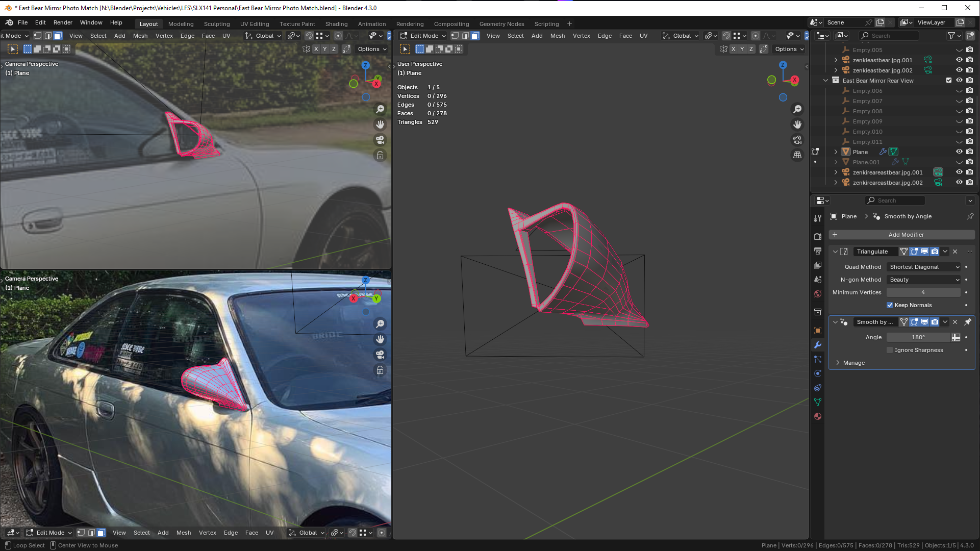Click the Angle value slider

(x=918, y=337)
